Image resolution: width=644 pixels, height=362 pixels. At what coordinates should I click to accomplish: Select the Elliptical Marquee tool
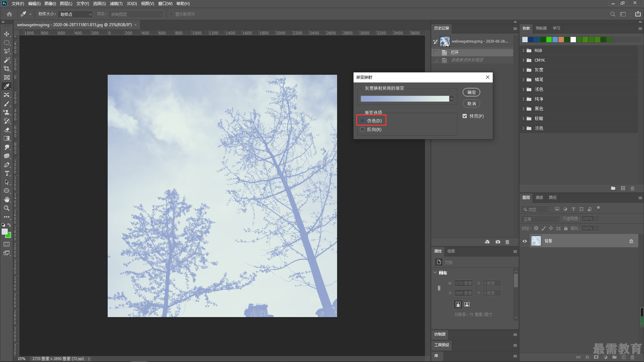[x=7, y=43]
